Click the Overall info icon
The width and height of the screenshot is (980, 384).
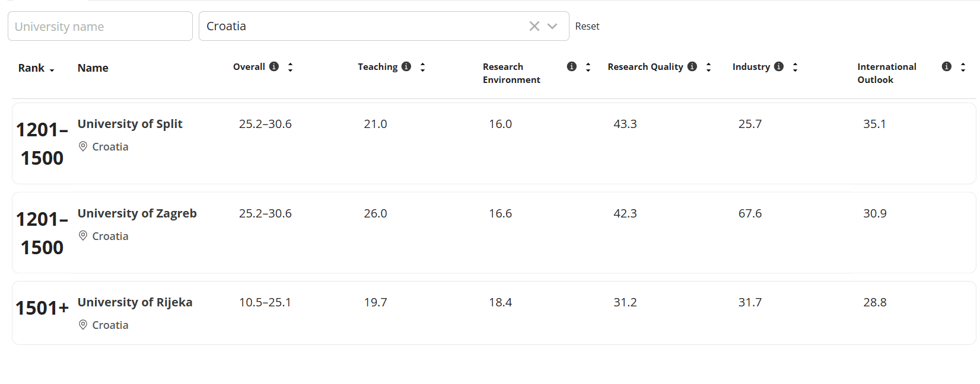[x=273, y=66]
